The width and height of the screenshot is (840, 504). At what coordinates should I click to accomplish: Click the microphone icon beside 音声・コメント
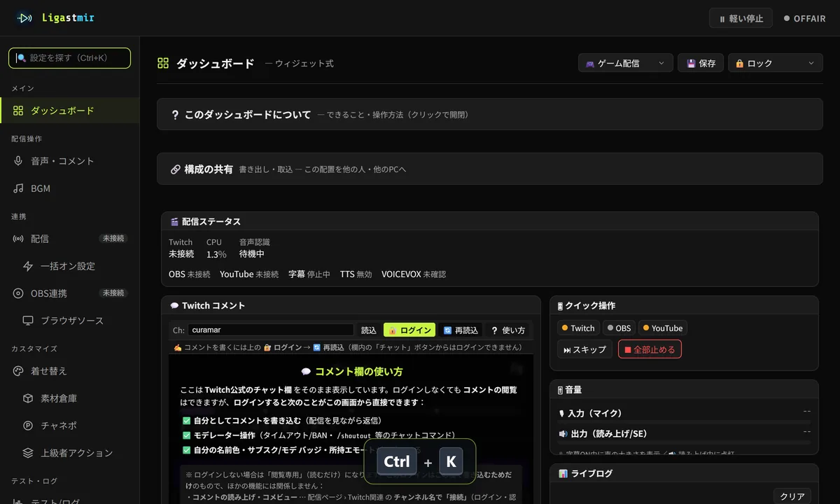(x=18, y=161)
